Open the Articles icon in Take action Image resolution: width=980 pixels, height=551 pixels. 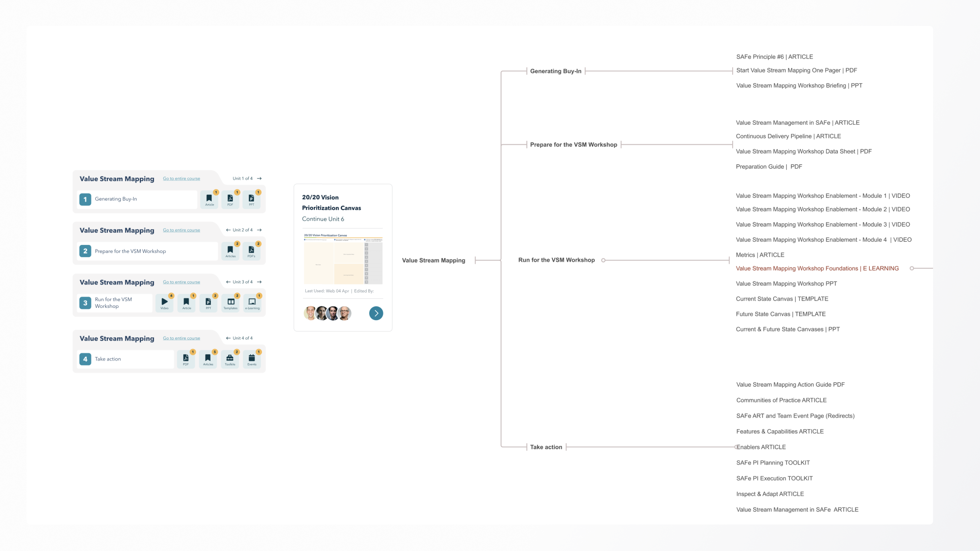(208, 359)
